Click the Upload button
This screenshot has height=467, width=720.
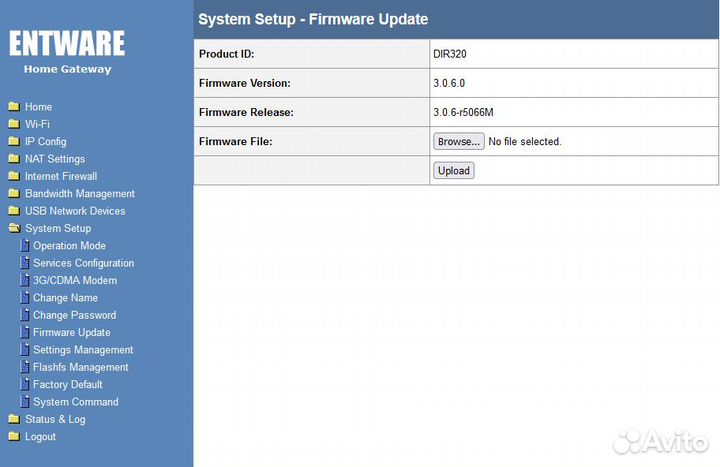pyautogui.click(x=454, y=171)
